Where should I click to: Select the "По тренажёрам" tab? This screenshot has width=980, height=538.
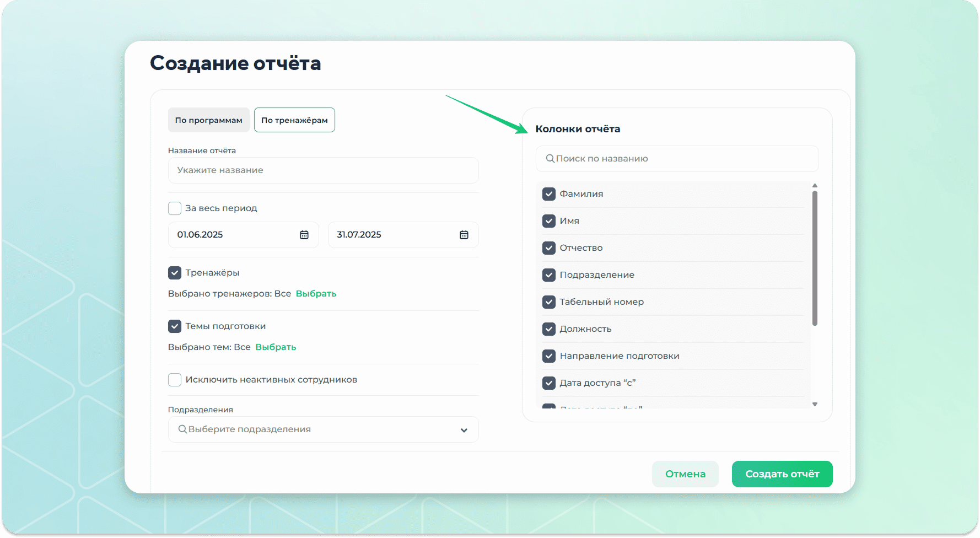click(294, 120)
